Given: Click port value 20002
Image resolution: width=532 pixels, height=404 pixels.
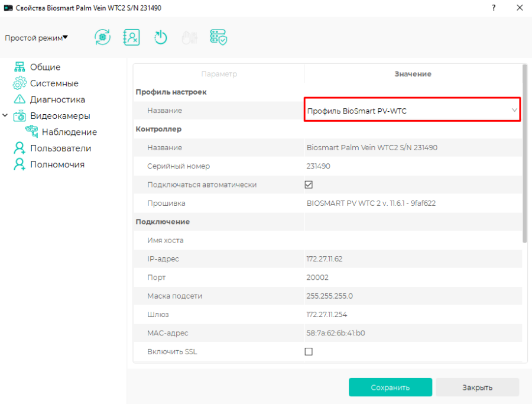Looking at the screenshot, I should click(317, 277).
